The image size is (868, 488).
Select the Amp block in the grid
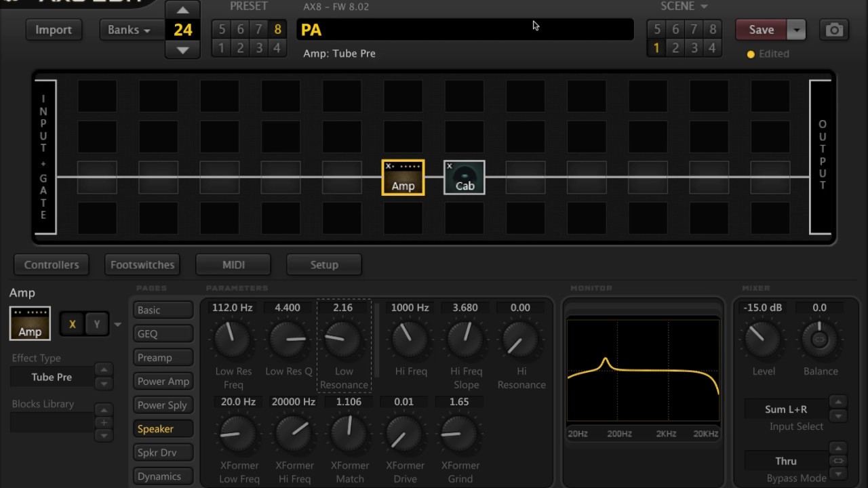click(403, 178)
